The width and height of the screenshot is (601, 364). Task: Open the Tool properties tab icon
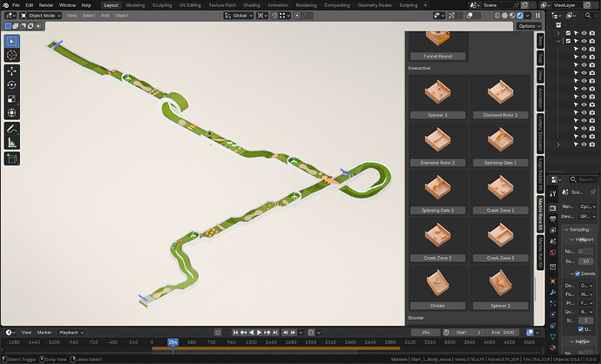click(553, 194)
